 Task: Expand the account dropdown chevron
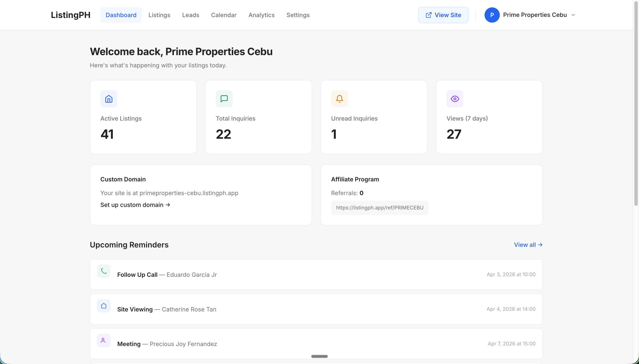coord(573,15)
